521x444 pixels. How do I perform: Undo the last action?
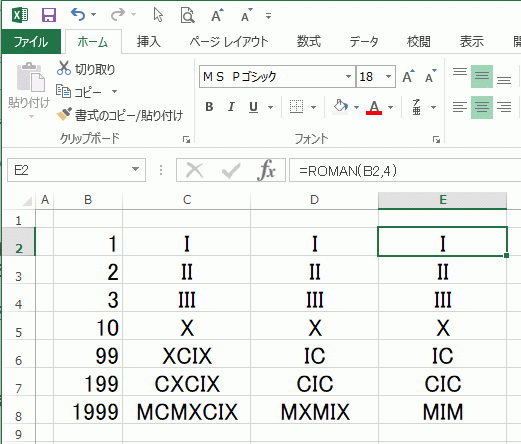click(x=78, y=15)
